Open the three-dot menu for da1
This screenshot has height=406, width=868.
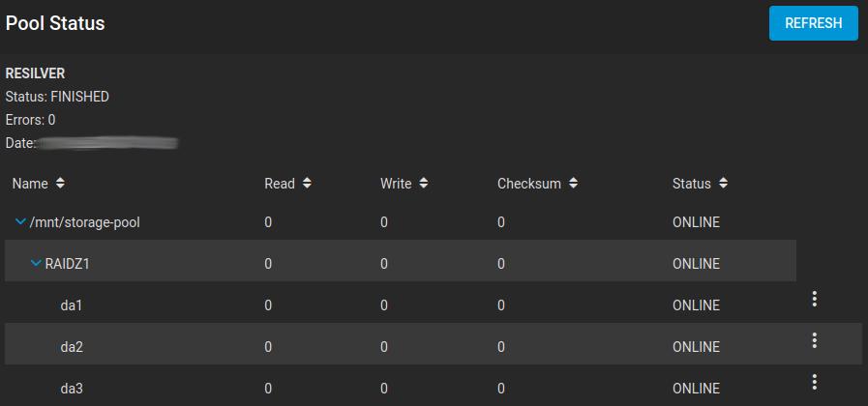(x=815, y=300)
